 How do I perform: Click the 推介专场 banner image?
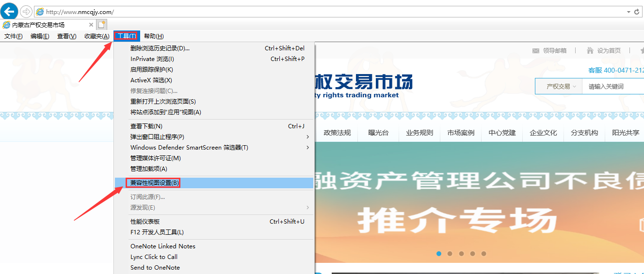click(480, 202)
